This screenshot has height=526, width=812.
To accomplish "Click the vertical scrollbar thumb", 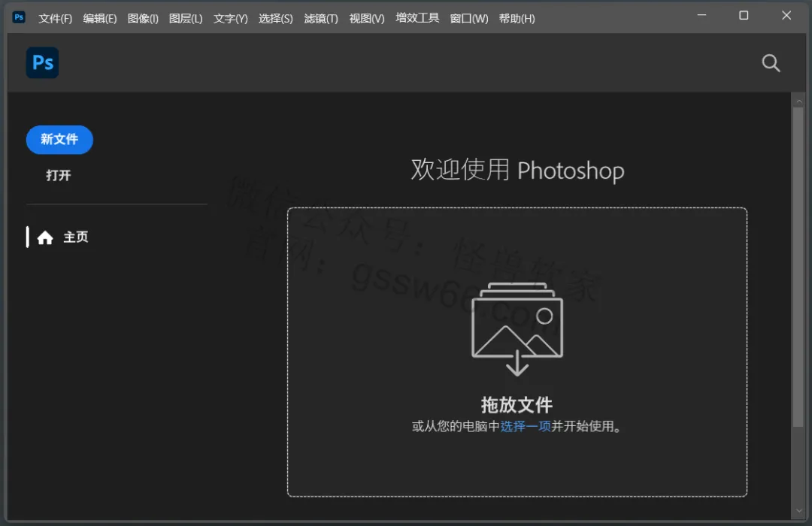I will pos(798,268).
